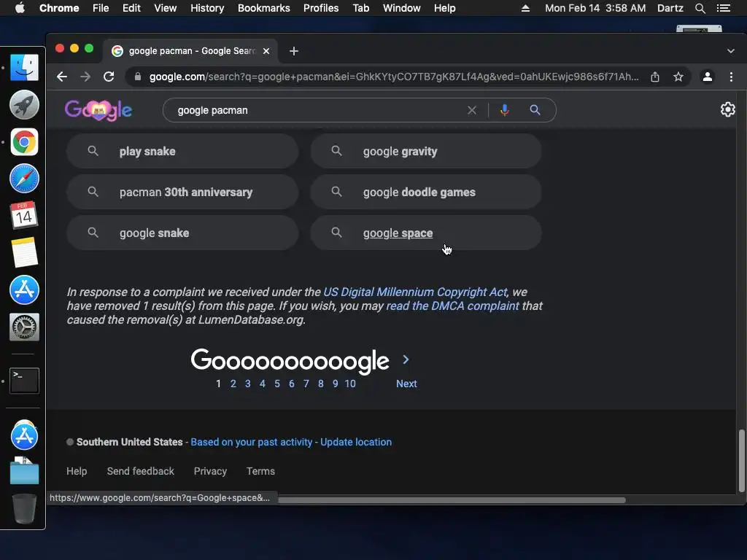Viewport: 747px width, 560px height.
Task: Open read the DMCA complaint link
Action: pos(452,306)
